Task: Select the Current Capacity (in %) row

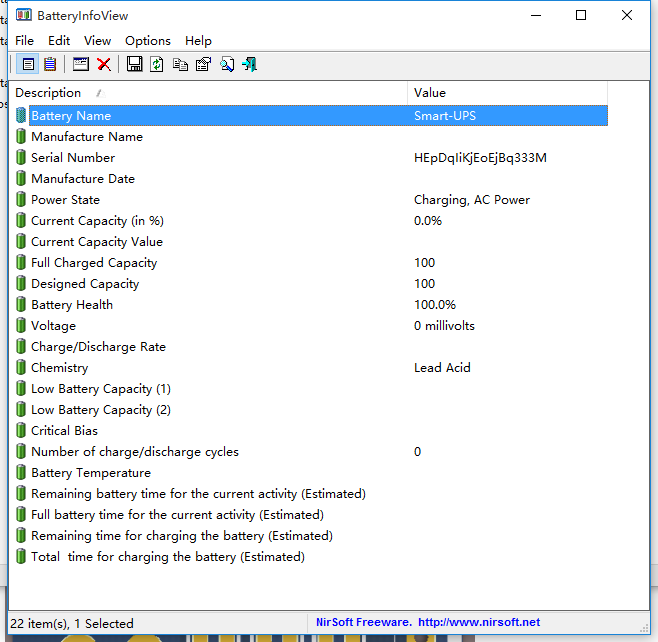Action: click(311, 220)
